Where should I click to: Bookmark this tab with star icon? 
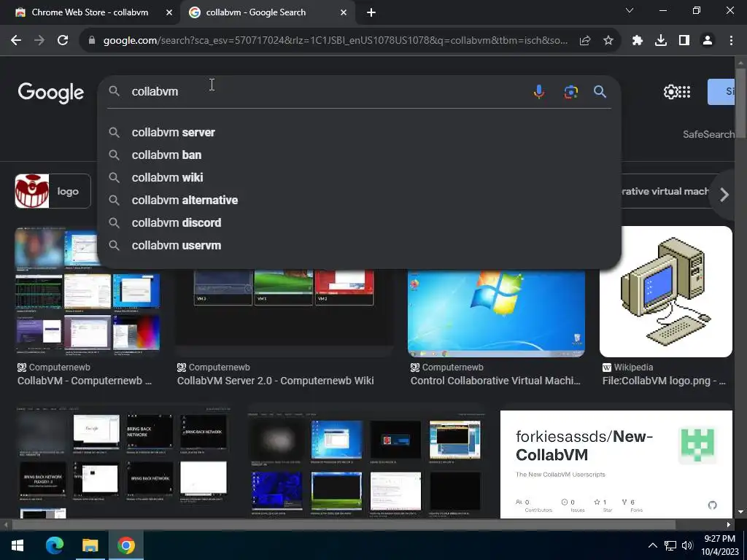[608, 41]
